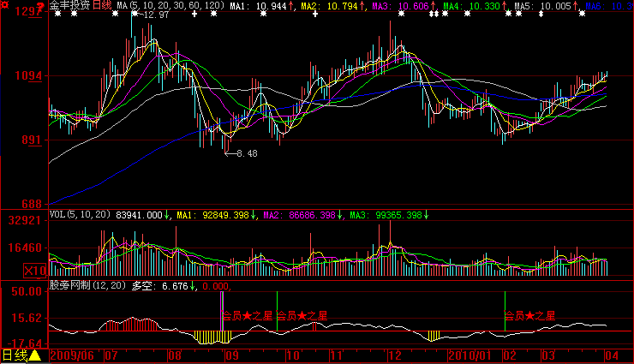Click the 会员★之星 marker near month 02
634x364 pixels.
pos(529,316)
